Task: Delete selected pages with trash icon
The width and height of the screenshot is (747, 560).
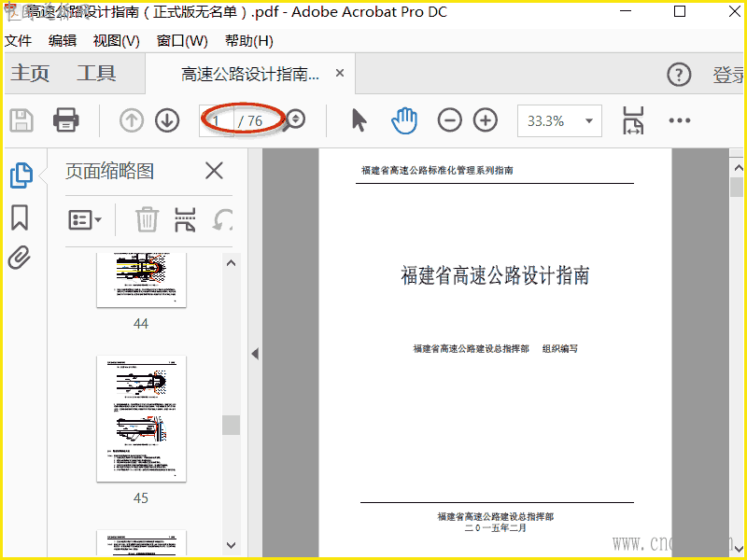Action: (x=147, y=219)
